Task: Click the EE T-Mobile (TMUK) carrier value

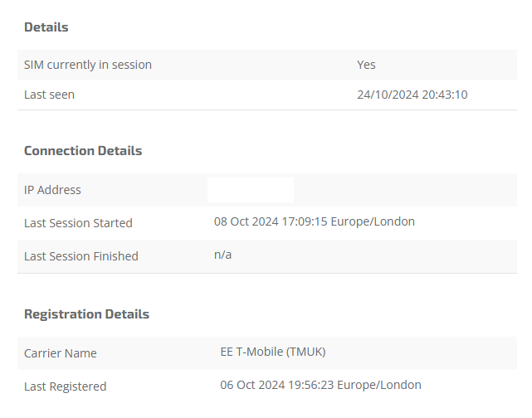Action: [273, 352]
